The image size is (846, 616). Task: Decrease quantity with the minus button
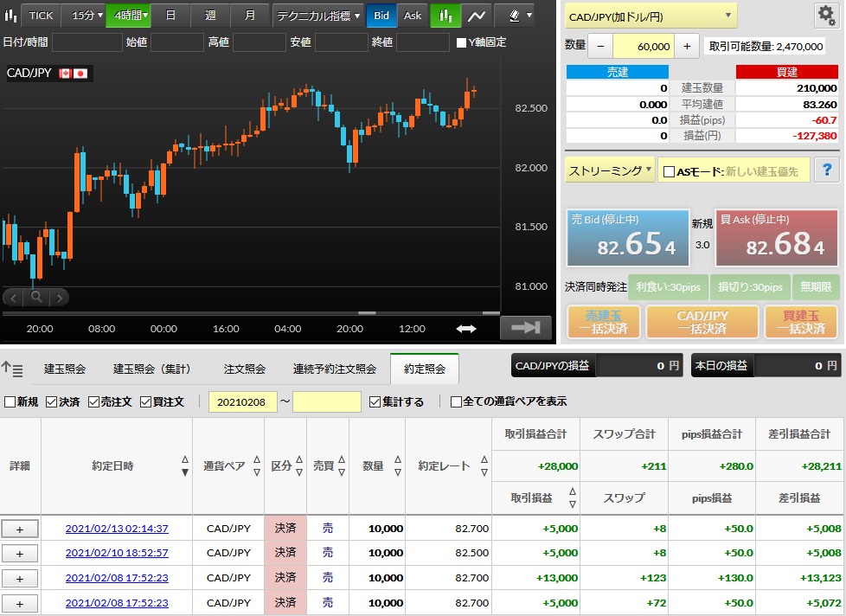pyautogui.click(x=600, y=47)
